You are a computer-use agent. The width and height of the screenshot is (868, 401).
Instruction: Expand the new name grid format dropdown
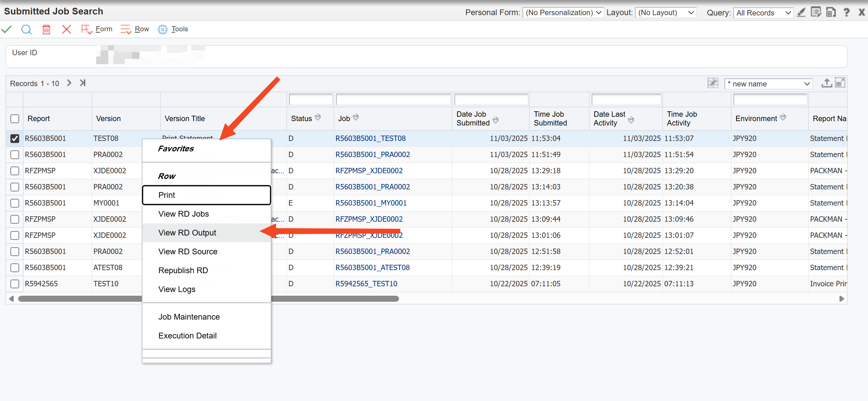pos(768,84)
